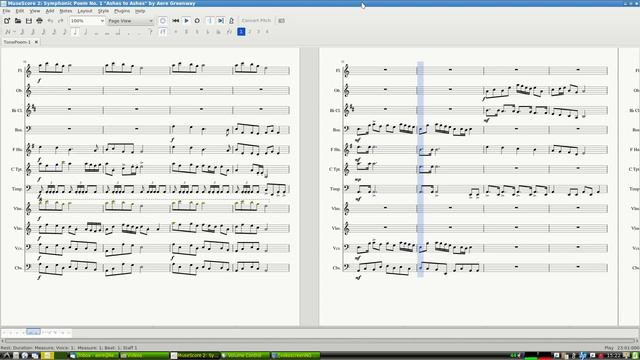The height and width of the screenshot is (360, 640).
Task: Click the system clock in the tray
Action: [x=613, y=356]
